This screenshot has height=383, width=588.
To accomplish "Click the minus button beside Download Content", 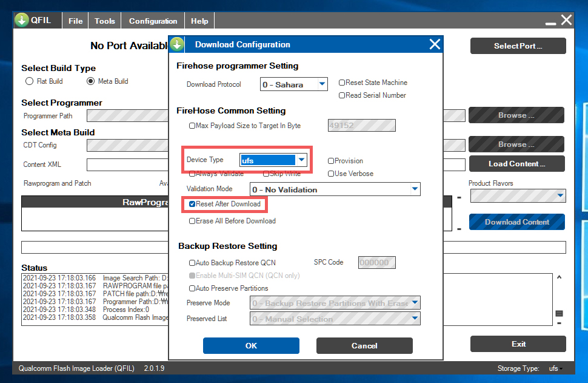I will coord(459,229).
